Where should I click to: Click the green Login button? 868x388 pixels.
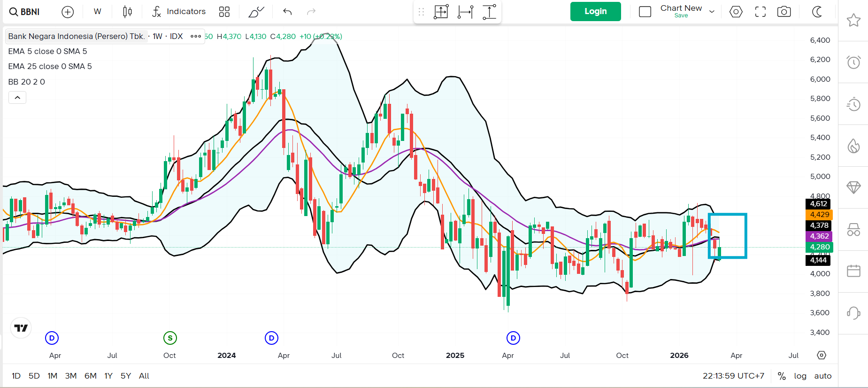pyautogui.click(x=595, y=12)
